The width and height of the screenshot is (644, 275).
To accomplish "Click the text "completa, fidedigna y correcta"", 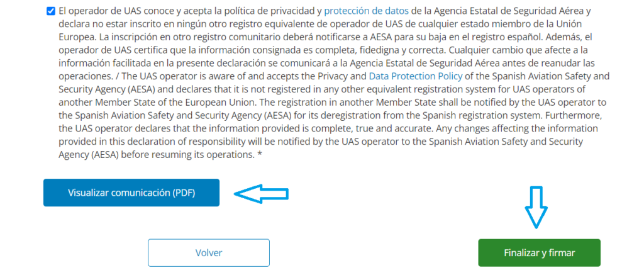I will coord(353,50).
